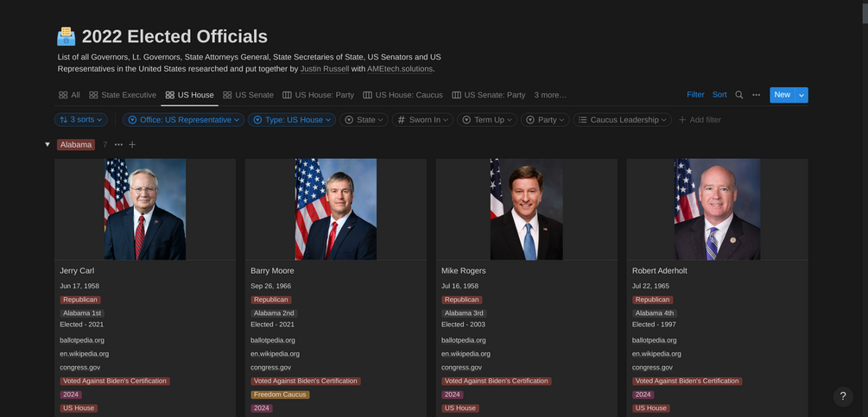Click the 3 sorts indicator
868x417 pixels.
pos(81,120)
